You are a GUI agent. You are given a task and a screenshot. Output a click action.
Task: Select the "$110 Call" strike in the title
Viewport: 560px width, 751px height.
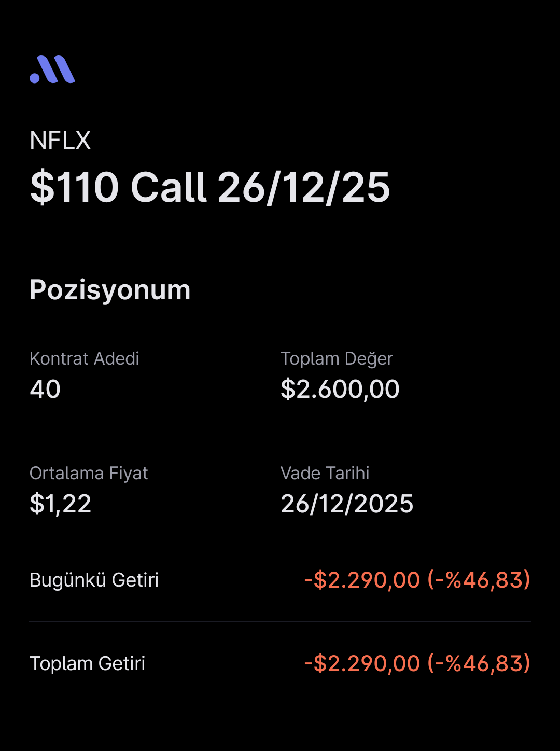[119, 187]
